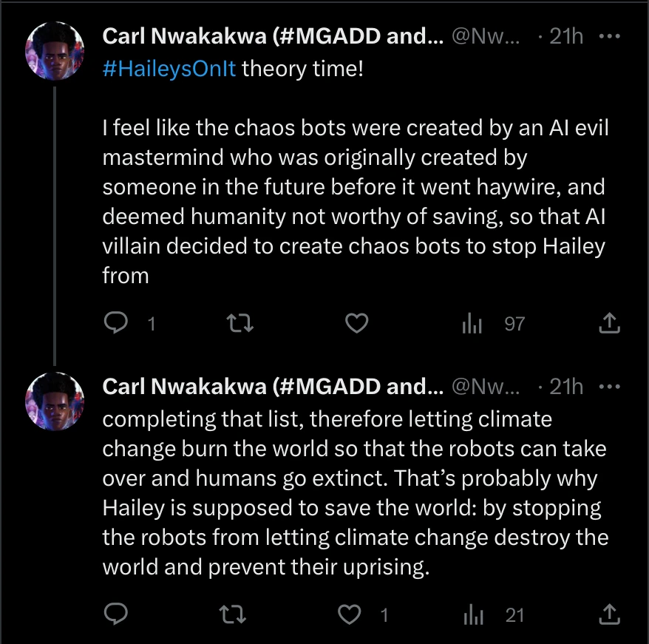Open the second tweet author's display name
This screenshot has height=644, width=649.
pyautogui.click(x=271, y=387)
